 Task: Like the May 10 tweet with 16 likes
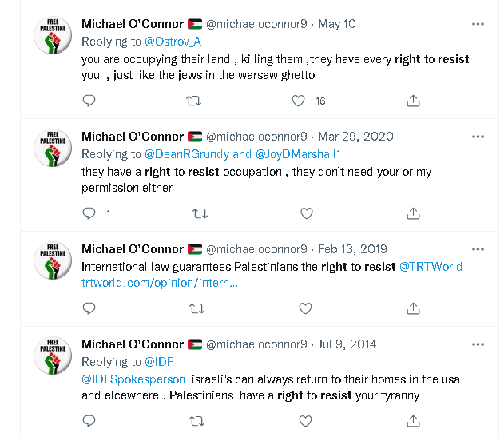tap(299, 101)
